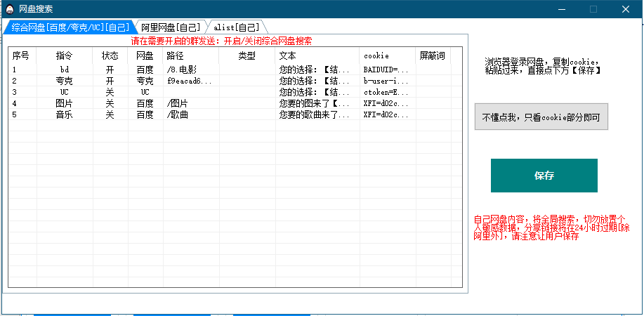Click 您的选择 text in bd row
Image resolution: width=644 pixels, height=316 pixels.
click(x=317, y=70)
